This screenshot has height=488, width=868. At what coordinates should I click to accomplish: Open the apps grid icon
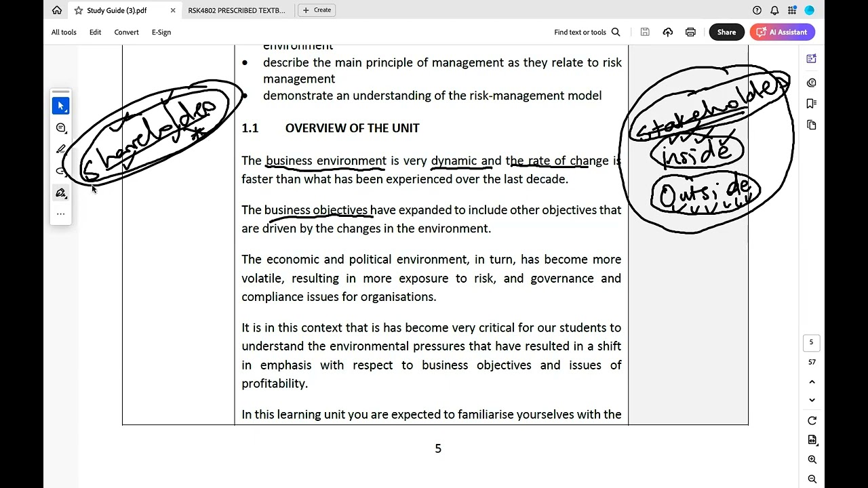(x=792, y=10)
